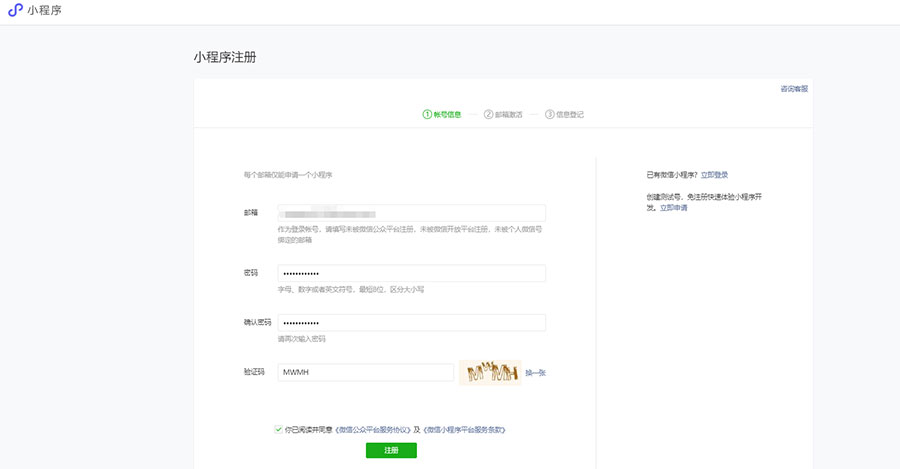The height and width of the screenshot is (469, 900).
Task: Select step 1 帐号信息 in progress bar
Action: click(442, 114)
